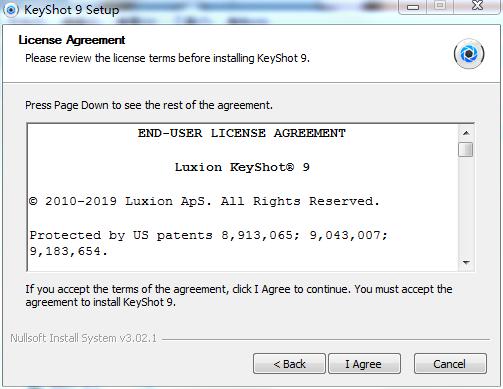Click the license scrollbar thumb
The image size is (503, 389).
click(x=466, y=149)
